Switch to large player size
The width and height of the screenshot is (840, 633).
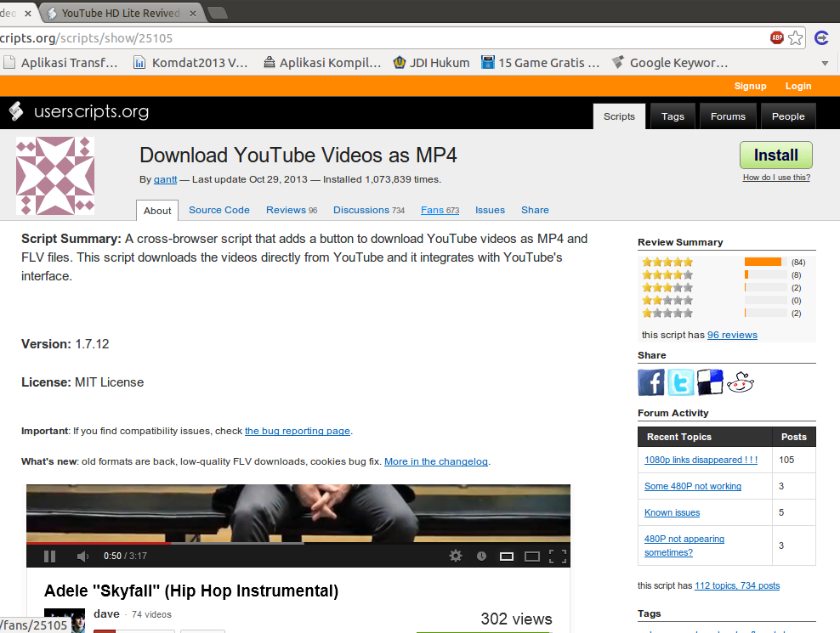coord(532,557)
